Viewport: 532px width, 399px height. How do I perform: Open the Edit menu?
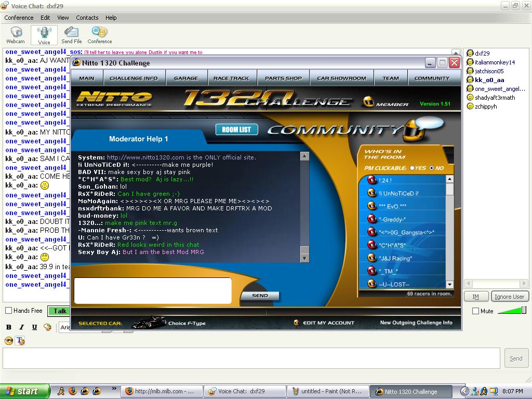tap(45, 18)
